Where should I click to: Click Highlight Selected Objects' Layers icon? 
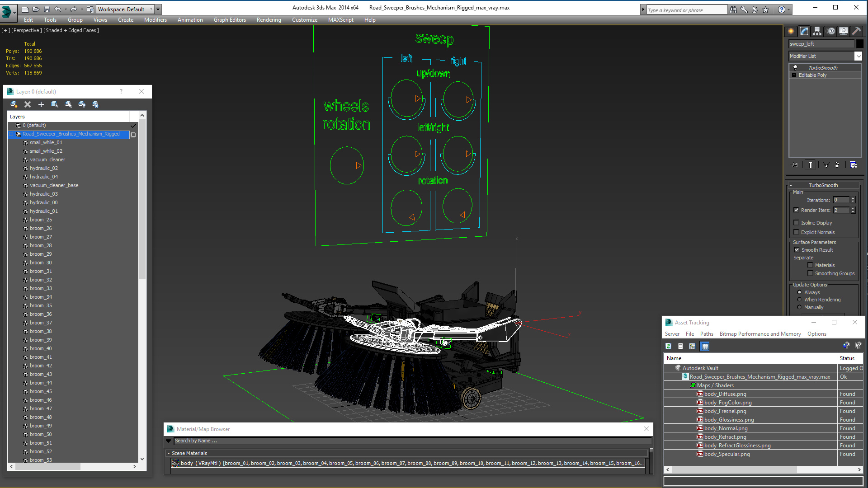tap(68, 104)
